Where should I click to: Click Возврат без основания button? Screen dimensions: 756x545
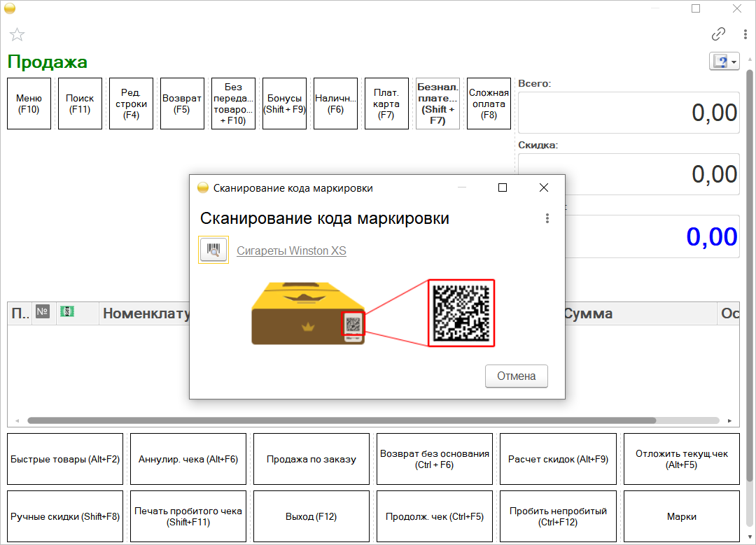(x=435, y=459)
